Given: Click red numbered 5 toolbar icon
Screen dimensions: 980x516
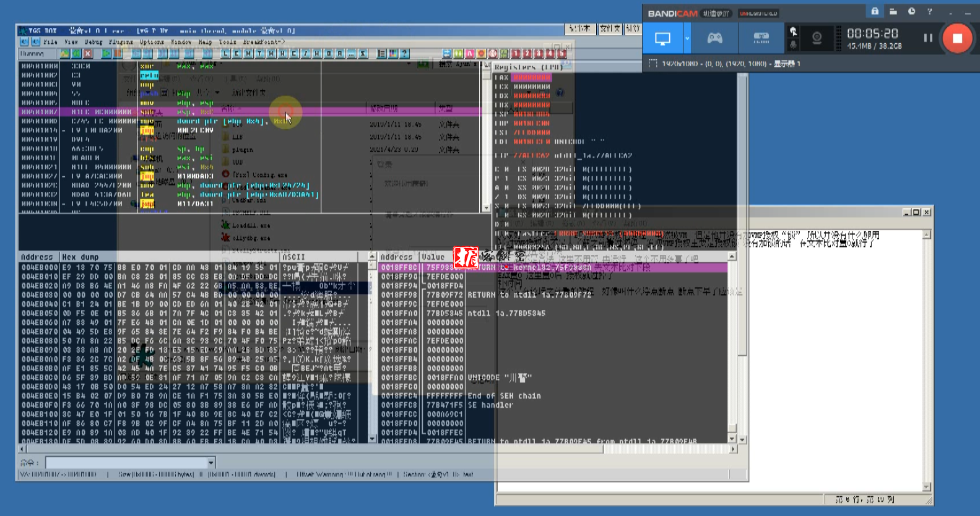Looking at the screenshot, I should click(562, 54).
